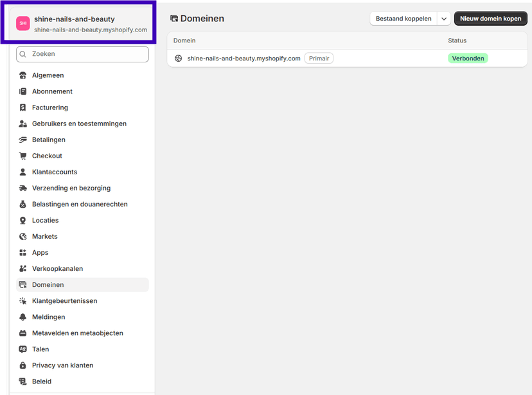532x395 pixels.
Task: Click inside the Zoeken search field
Action: [82, 54]
